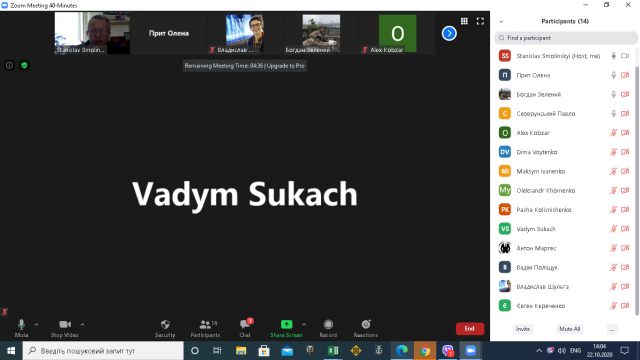Image resolution: width=640 pixels, height=360 pixels.
Task: Click the Mute All button
Action: pos(569,329)
